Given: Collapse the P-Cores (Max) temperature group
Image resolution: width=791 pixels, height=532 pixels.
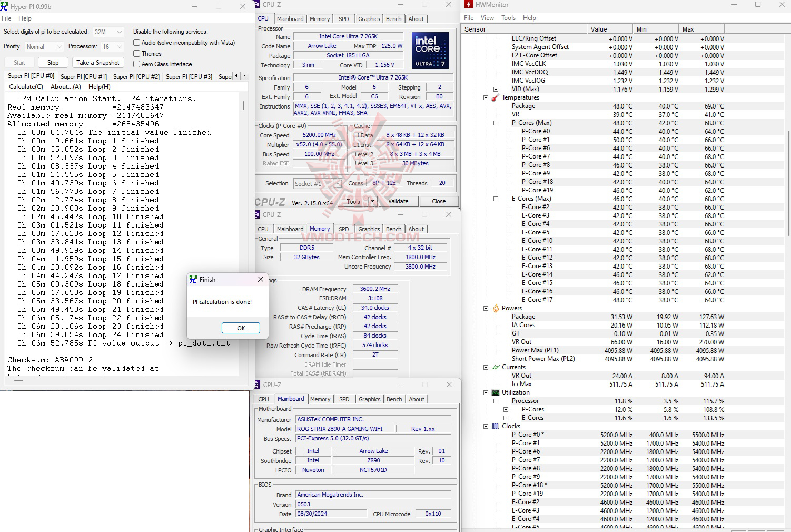Looking at the screenshot, I should [496, 123].
